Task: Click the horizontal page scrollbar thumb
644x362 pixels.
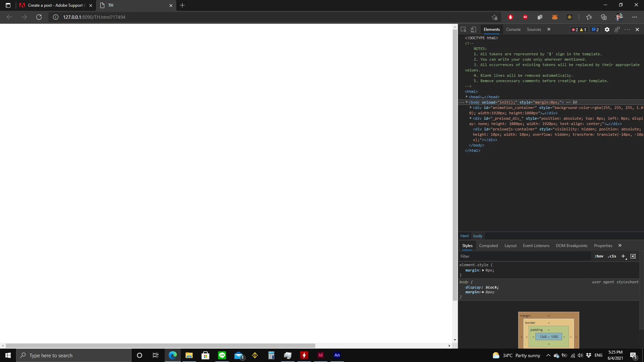Action: point(160,346)
